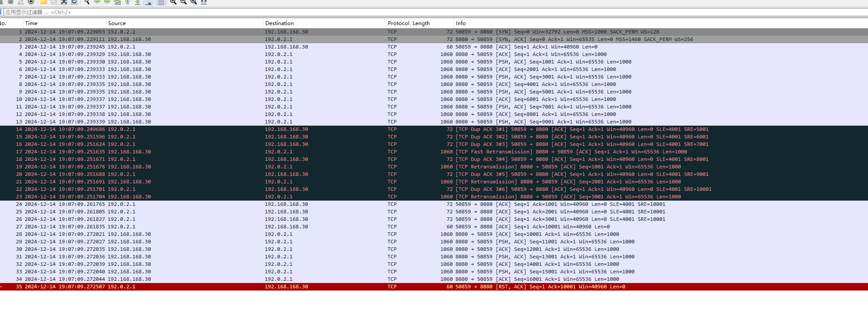The height and width of the screenshot is (328, 868).
Task: Select packet 10 Seq=6001 row
Action: click(x=434, y=99)
